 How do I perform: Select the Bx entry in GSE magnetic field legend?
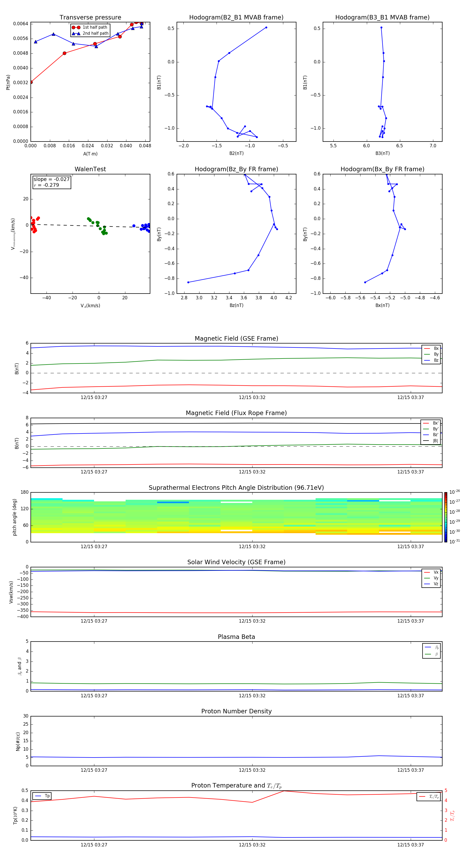click(x=431, y=349)
